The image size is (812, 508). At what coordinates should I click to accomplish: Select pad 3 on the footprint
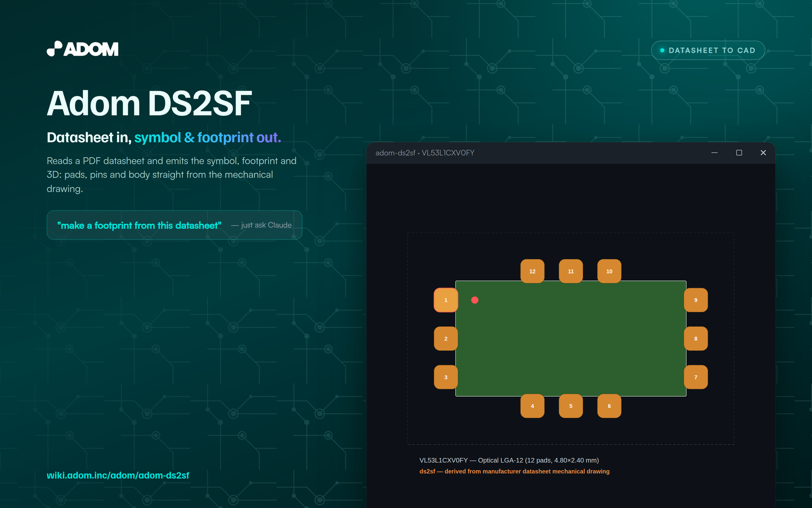(x=446, y=377)
